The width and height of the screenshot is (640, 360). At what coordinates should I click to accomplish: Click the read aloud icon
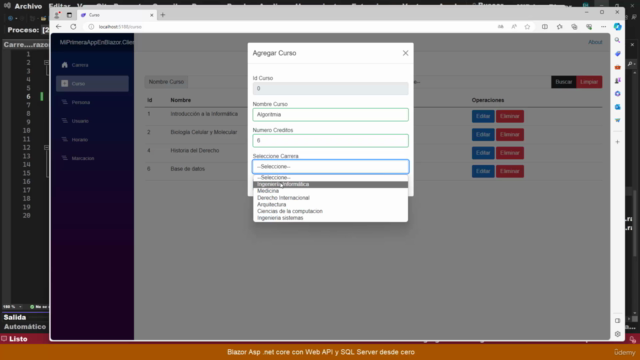pyautogui.click(x=514, y=27)
